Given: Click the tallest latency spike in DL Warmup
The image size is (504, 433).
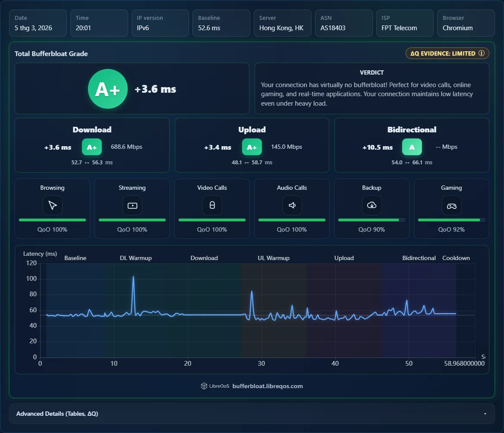Looking at the screenshot, I should pyautogui.click(x=133, y=277).
